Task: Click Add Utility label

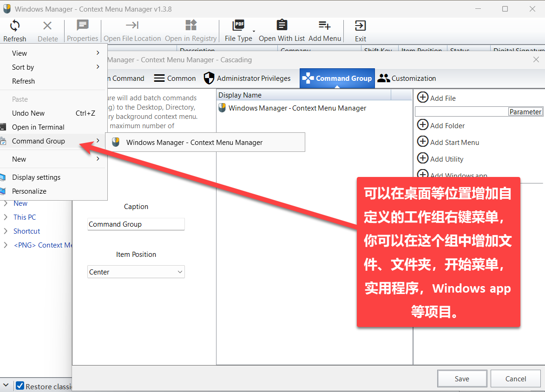Action: [x=447, y=159]
